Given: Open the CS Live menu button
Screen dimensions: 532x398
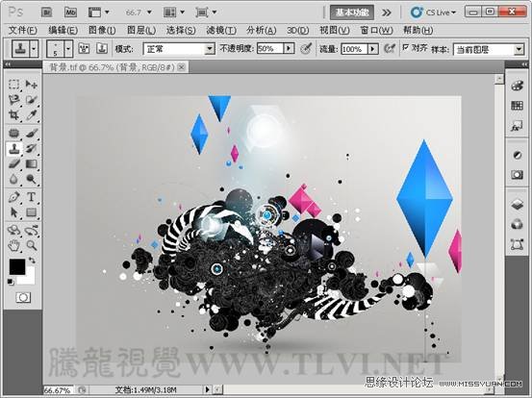Looking at the screenshot, I should tap(433, 12).
